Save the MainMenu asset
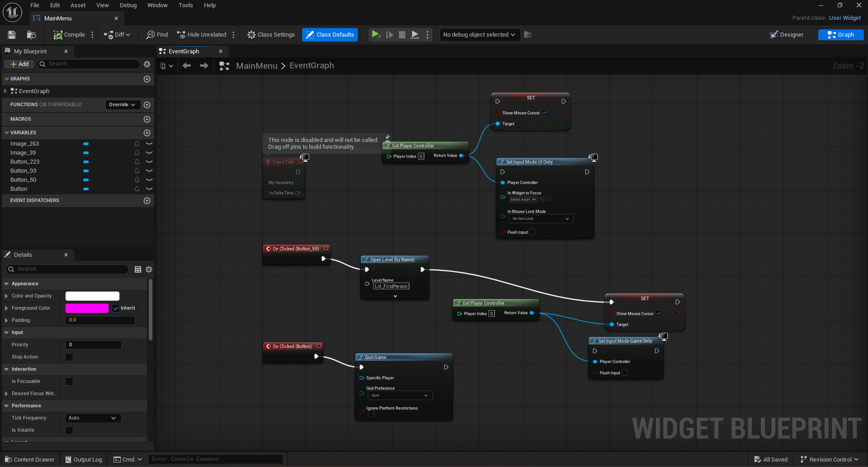The image size is (868, 467). (11, 34)
